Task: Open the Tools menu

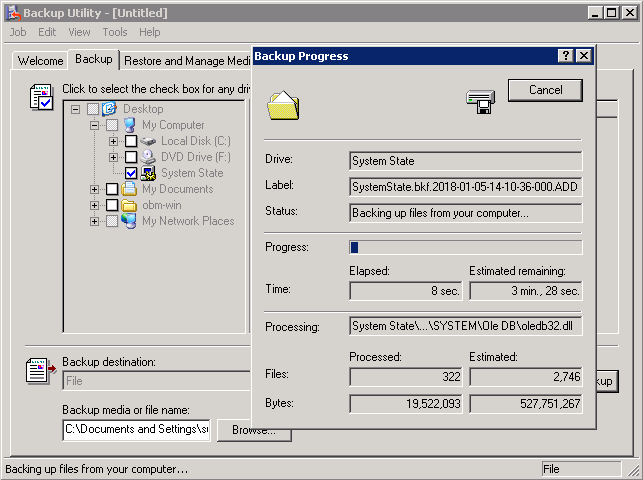Action: click(114, 32)
